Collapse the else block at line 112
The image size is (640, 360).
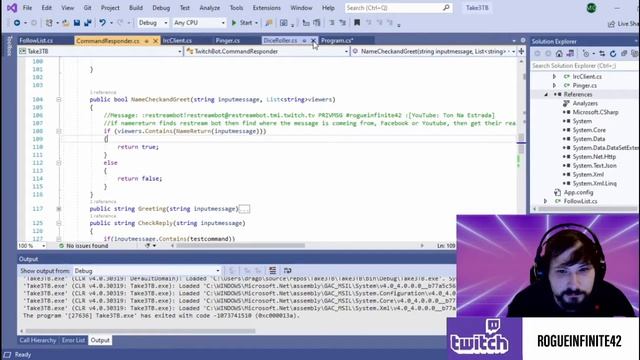[58, 163]
